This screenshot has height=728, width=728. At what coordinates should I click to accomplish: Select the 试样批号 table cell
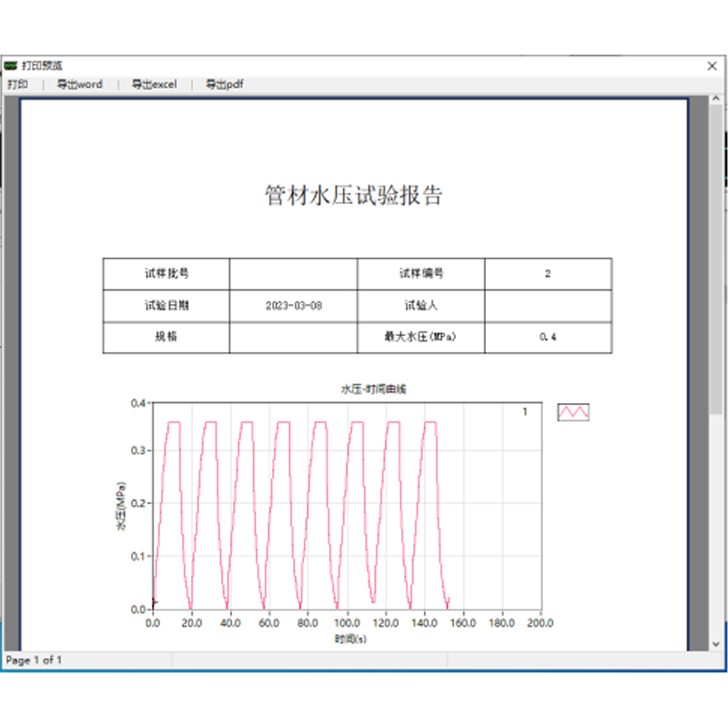tap(167, 274)
